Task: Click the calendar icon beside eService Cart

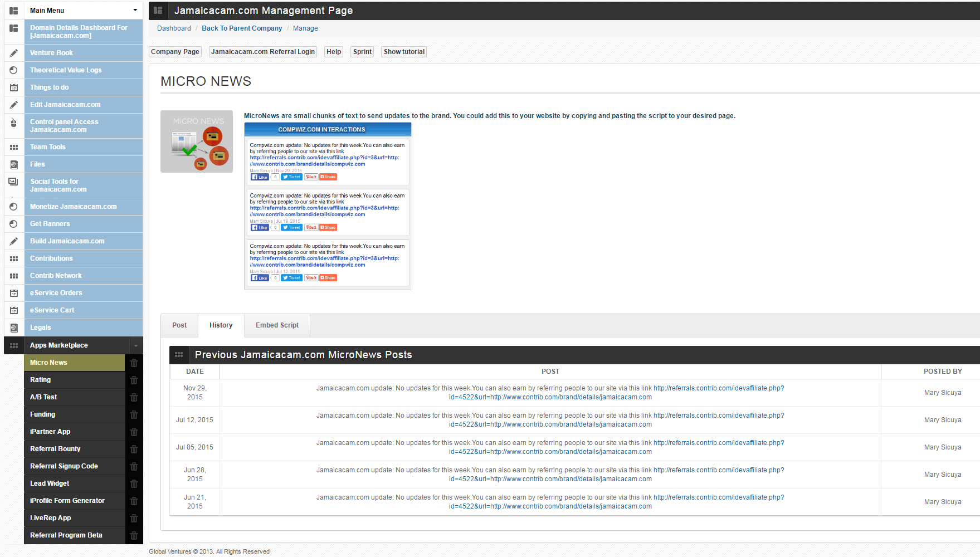Action: 14,310
